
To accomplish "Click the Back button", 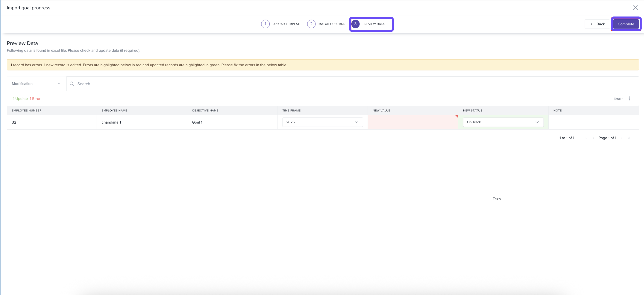I will pyautogui.click(x=598, y=24).
